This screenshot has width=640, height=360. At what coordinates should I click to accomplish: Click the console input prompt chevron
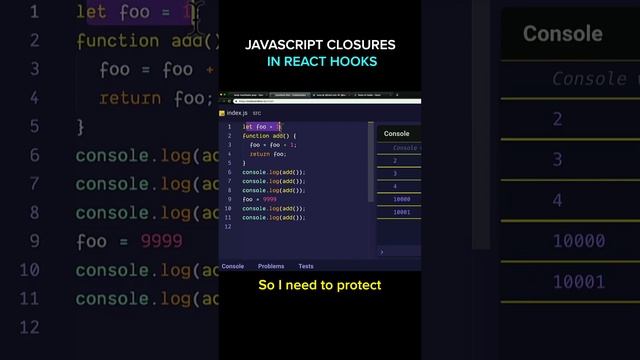pos(382,252)
